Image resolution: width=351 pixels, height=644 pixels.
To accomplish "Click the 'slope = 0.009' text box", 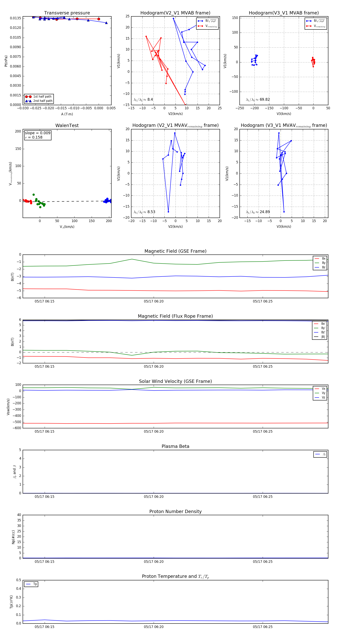I will pos(38,133).
